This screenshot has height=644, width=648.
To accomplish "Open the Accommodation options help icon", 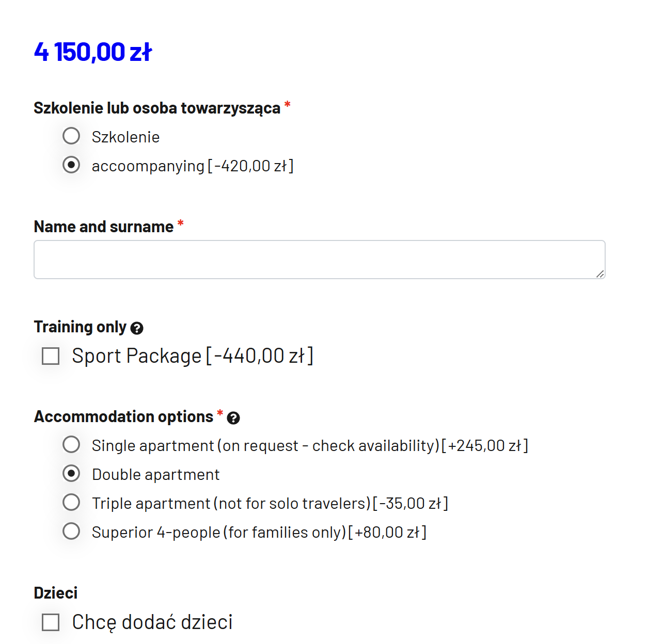I will (233, 418).
